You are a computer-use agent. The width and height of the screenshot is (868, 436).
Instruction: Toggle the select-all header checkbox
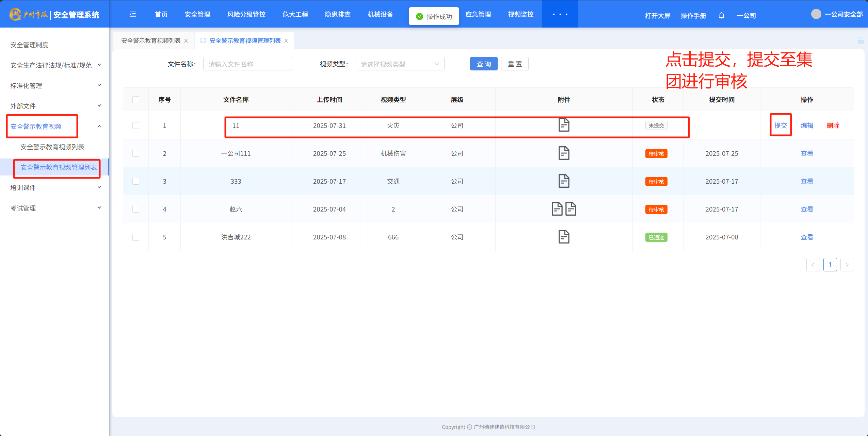click(x=136, y=100)
